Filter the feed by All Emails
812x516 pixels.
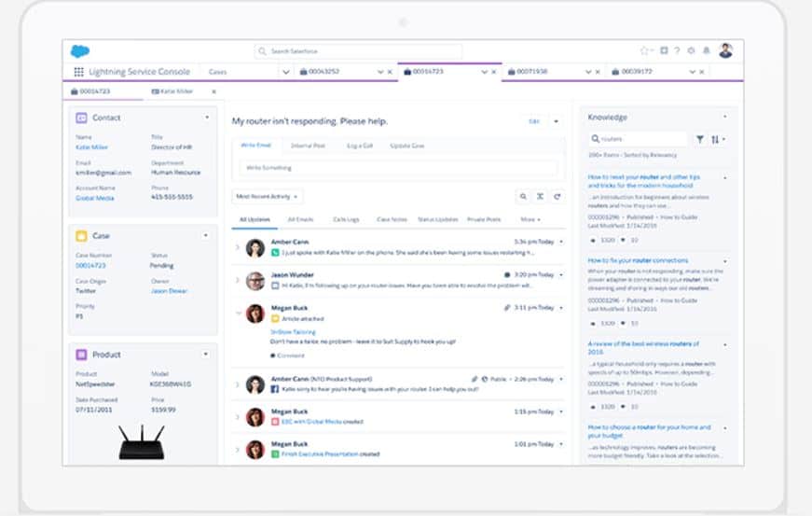[300, 219]
